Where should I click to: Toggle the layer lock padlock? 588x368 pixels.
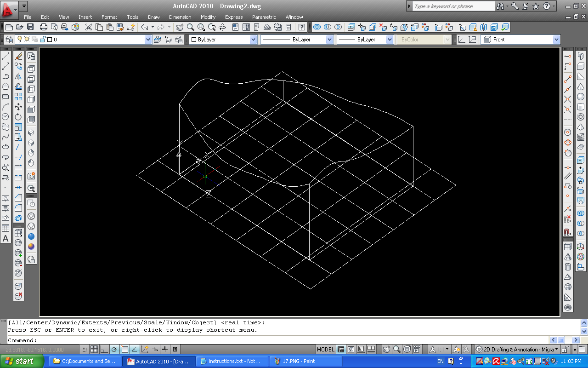43,40
